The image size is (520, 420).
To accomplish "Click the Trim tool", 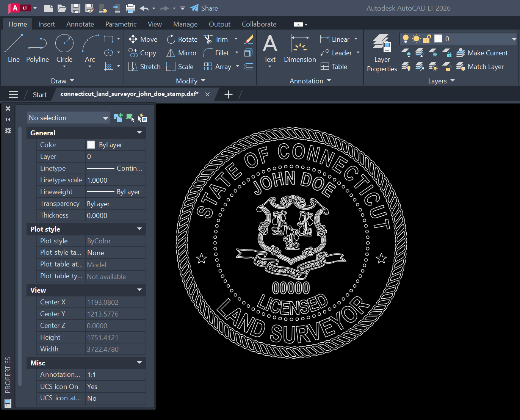I will 216,39.
